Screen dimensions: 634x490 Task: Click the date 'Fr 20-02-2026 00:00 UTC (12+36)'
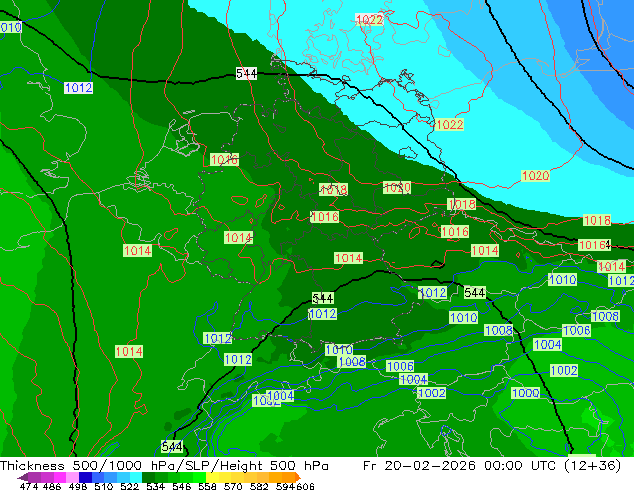pos(492,466)
